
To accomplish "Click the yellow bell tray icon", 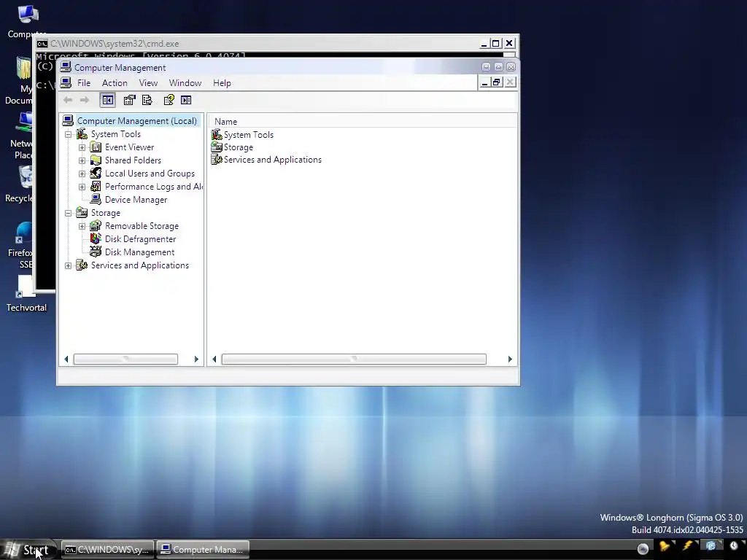I will [x=664, y=546].
